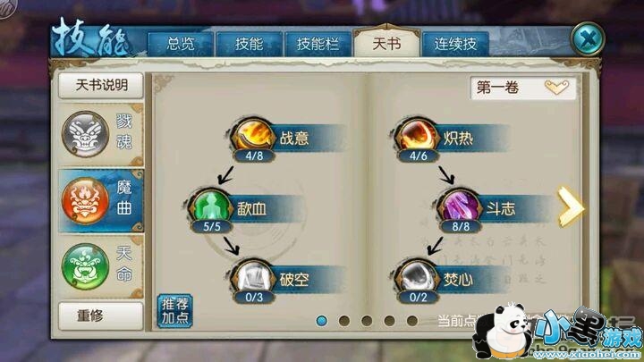Go to next page with golden arrow
The width and height of the screenshot is (644, 362).
(x=570, y=206)
